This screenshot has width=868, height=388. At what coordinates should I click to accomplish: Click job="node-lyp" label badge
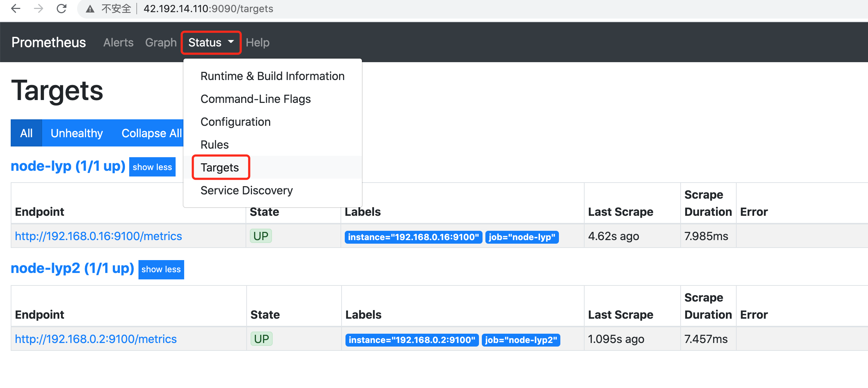522,237
